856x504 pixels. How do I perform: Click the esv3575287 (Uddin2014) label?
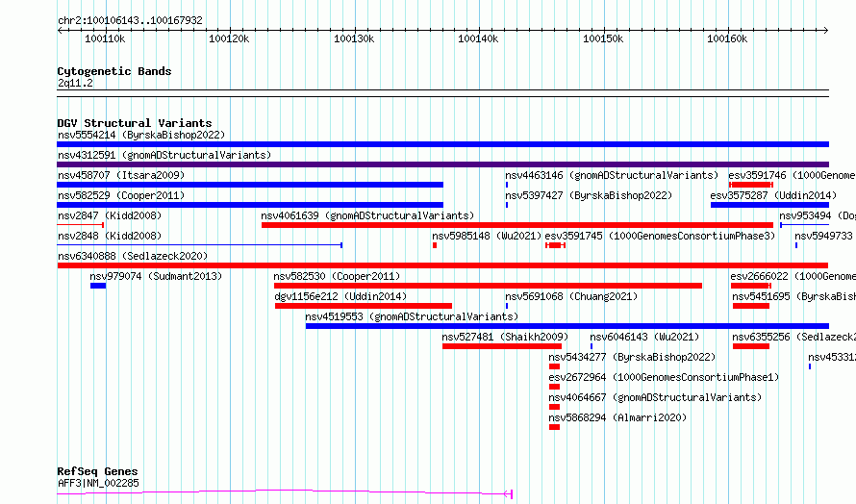773,195
